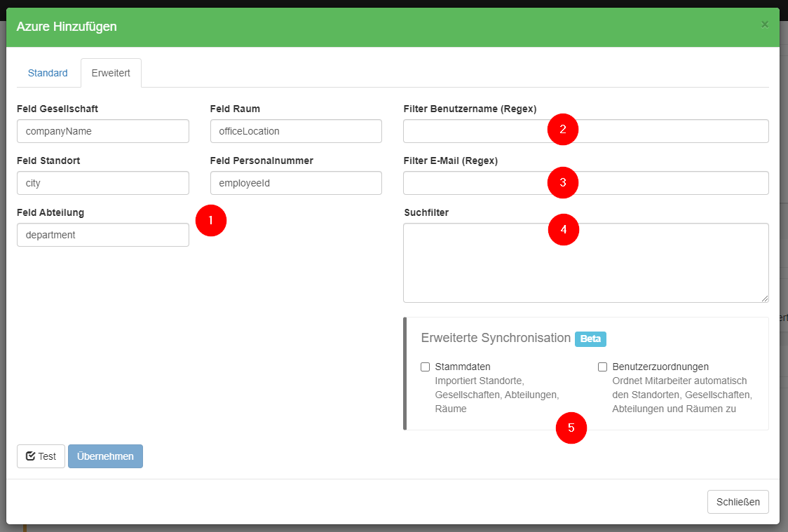
Task: Click the red marker numbered 4
Action: 563,229
